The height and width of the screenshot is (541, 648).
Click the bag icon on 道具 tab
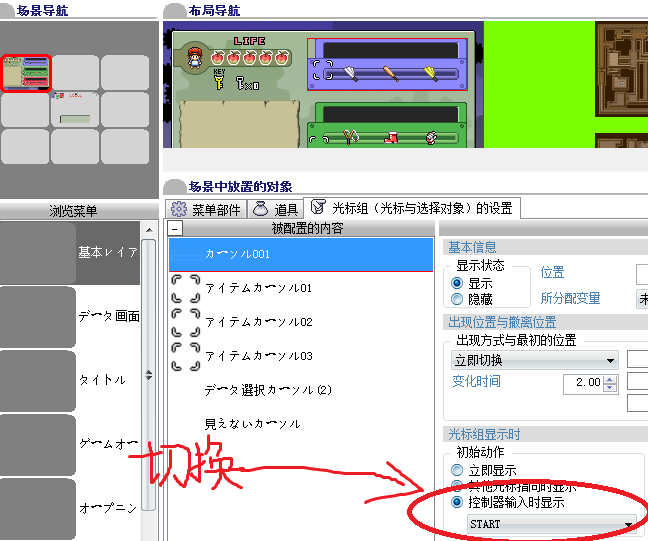coord(260,209)
